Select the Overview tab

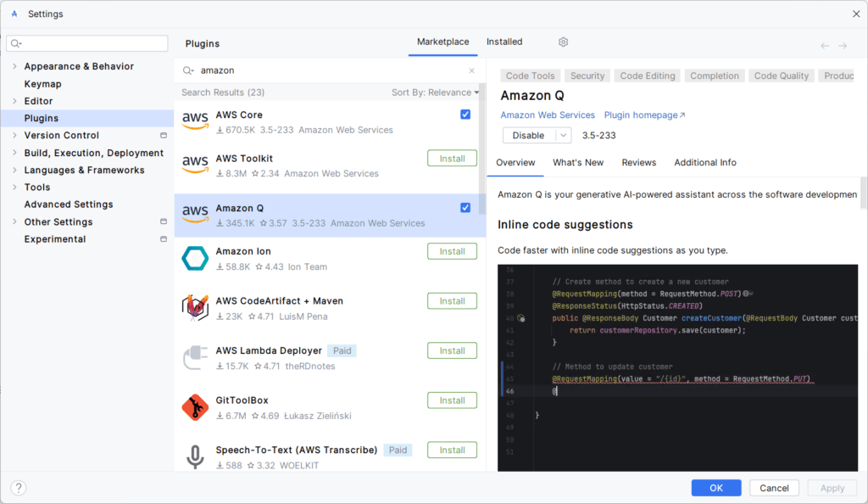[515, 163]
